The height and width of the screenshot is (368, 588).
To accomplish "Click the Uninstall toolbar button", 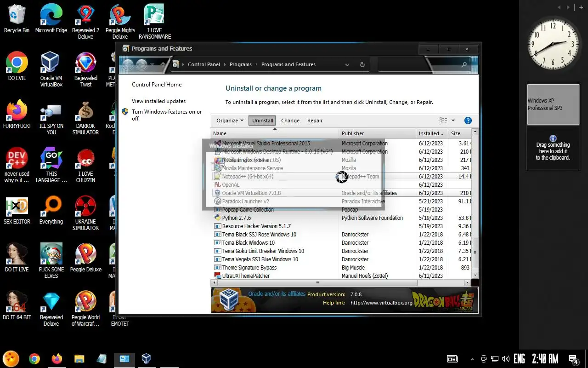I will [x=263, y=121].
